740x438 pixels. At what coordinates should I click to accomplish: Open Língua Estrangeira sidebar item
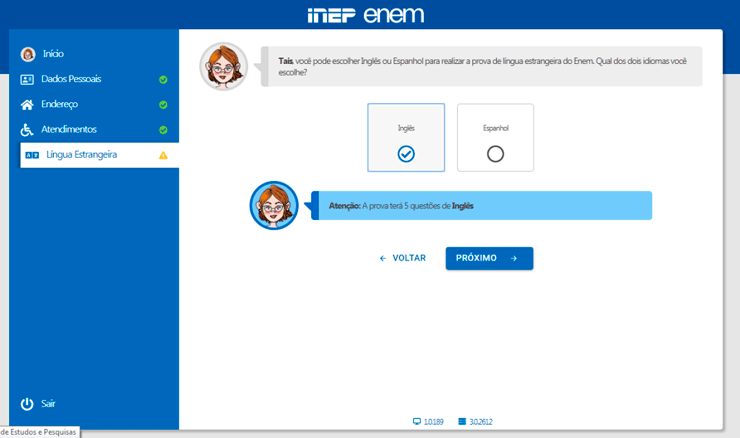point(100,155)
